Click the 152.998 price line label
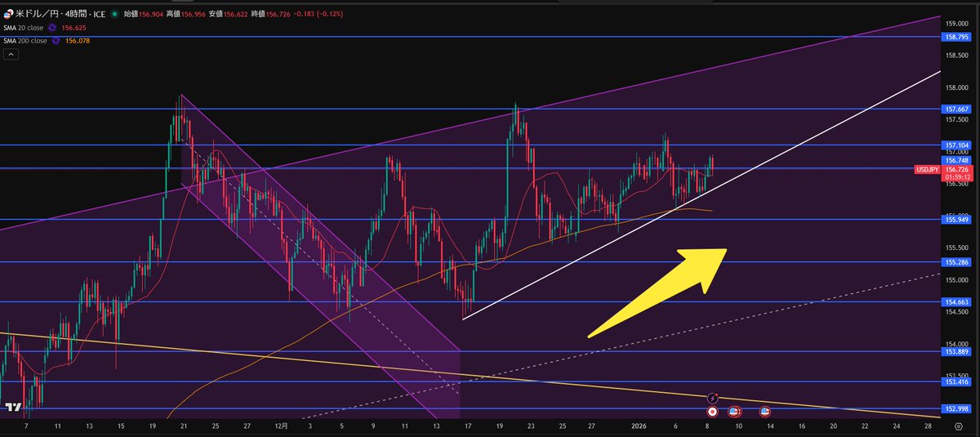Screen dimensions: 980x437 957,408
